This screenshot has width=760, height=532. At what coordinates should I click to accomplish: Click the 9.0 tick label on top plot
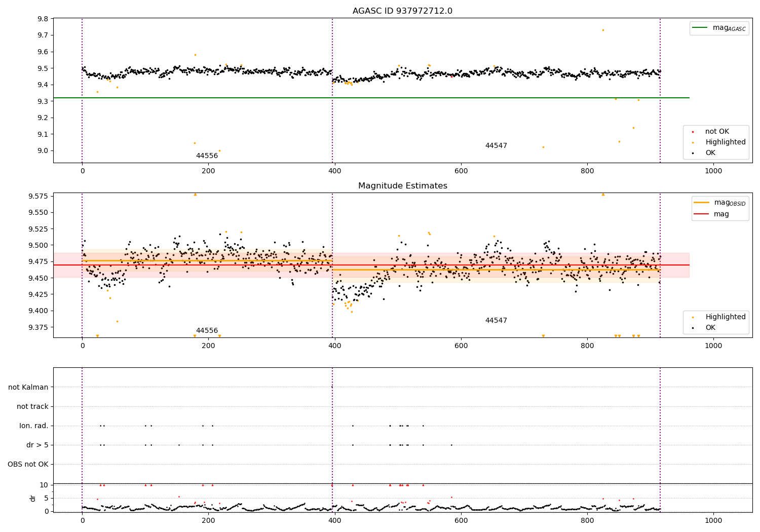coord(43,151)
